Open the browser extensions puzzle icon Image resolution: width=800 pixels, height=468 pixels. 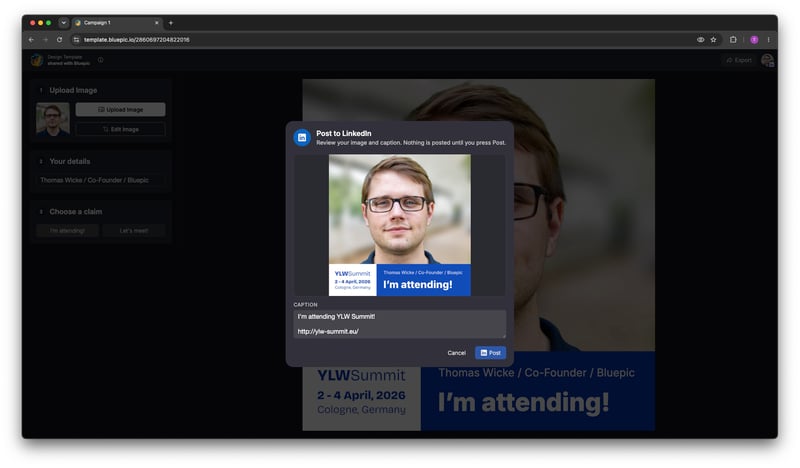pos(733,39)
